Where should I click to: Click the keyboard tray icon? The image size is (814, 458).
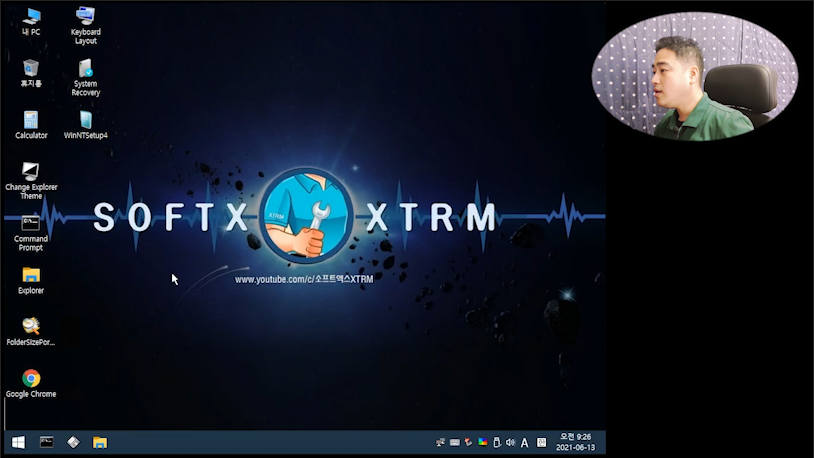tap(455, 442)
